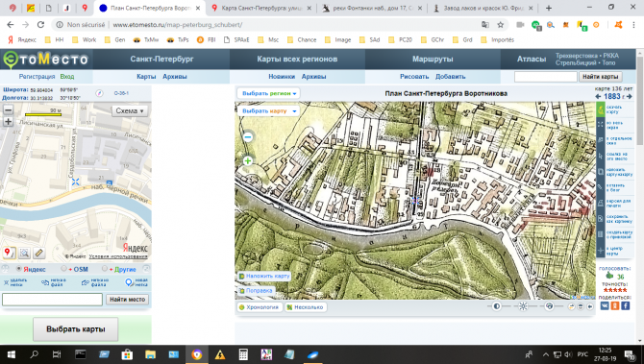
Task: Click the O-36-1 map sheet link
Action: [121, 93]
